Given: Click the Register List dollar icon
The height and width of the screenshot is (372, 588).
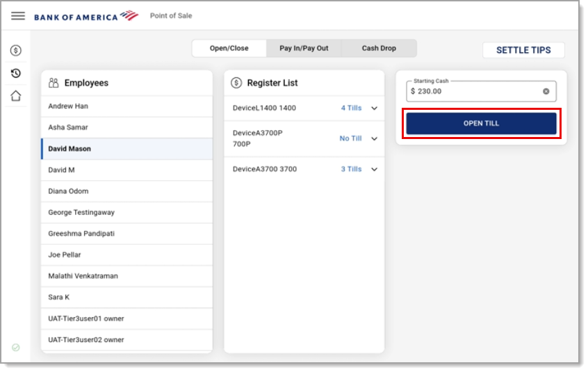Looking at the screenshot, I should (x=236, y=83).
